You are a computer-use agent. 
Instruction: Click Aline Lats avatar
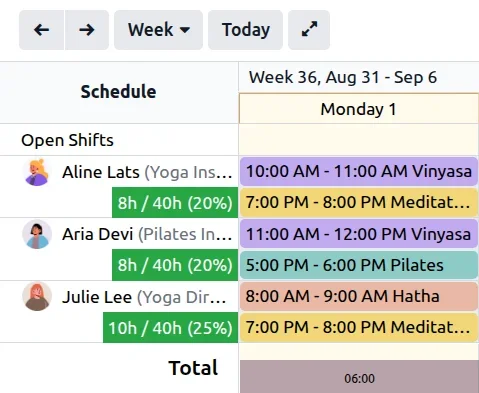coord(37,172)
